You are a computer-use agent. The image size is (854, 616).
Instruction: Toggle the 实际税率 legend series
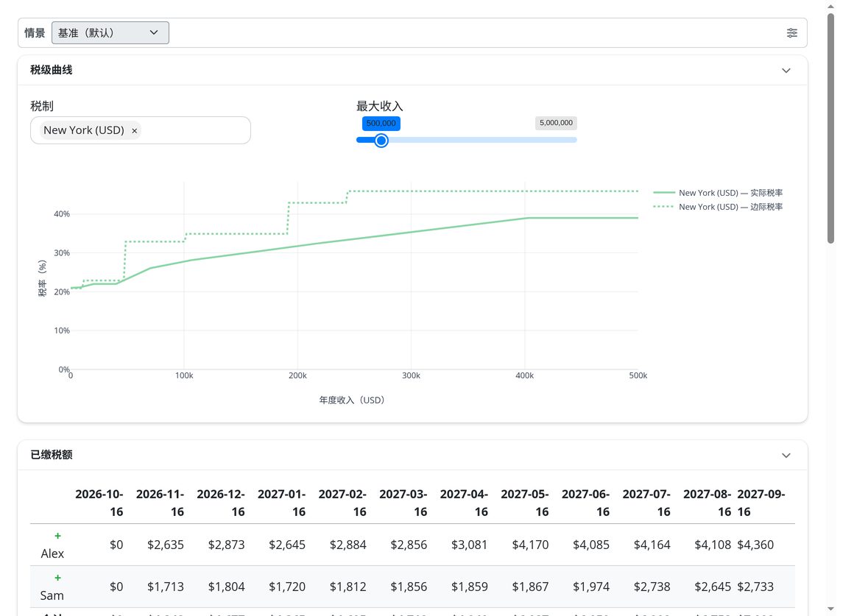pos(718,193)
